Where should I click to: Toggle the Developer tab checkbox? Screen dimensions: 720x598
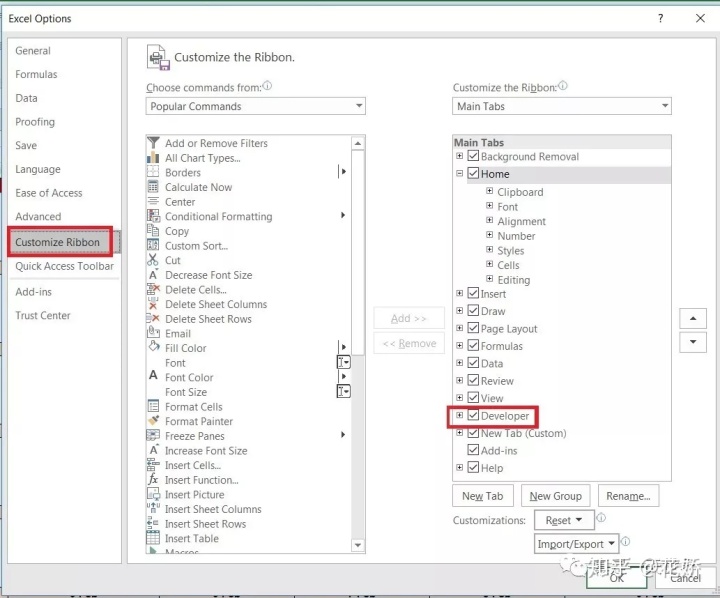click(x=473, y=415)
